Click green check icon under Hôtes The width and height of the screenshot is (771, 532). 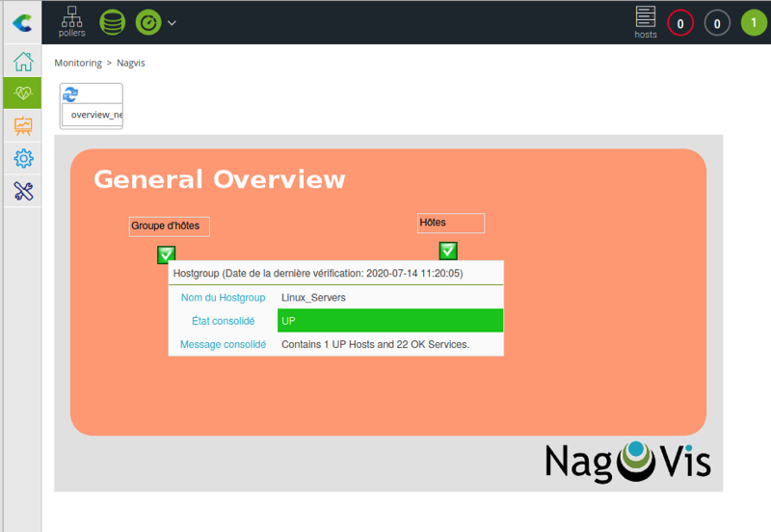click(x=448, y=251)
